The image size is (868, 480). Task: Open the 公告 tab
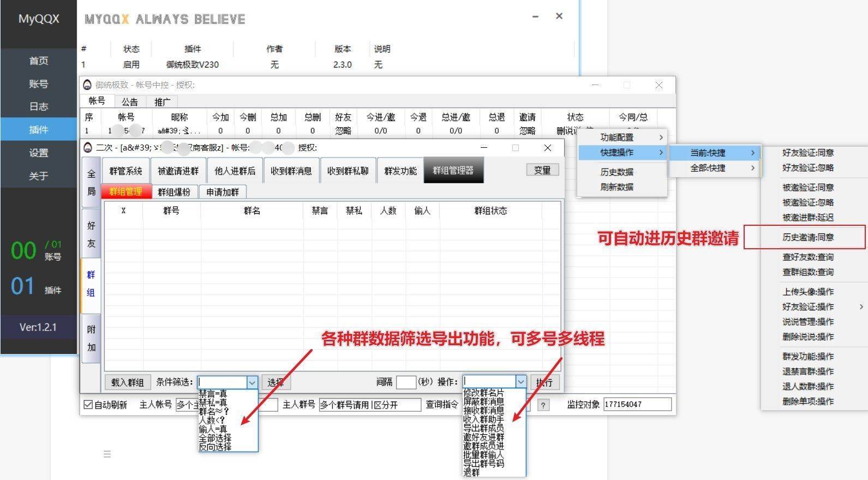(130, 101)
